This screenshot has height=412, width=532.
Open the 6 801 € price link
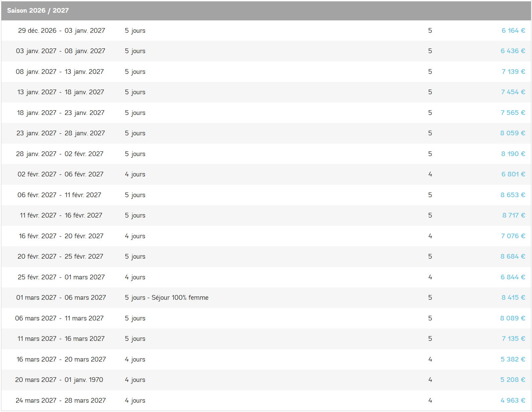point(513,174)
